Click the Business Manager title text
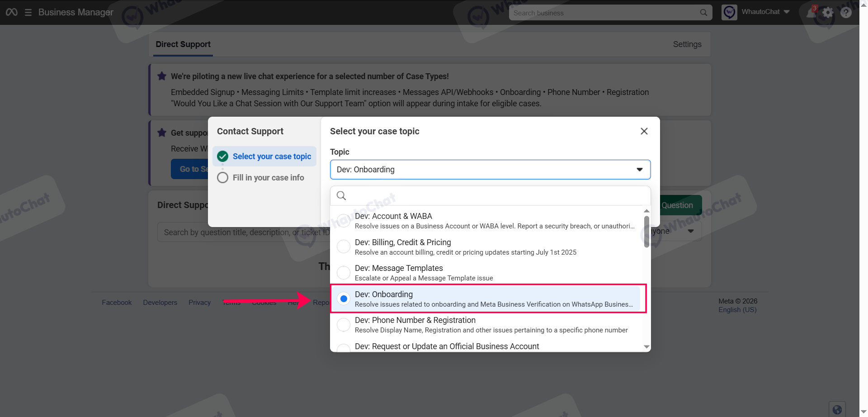868x417 pixels. [x=76, y=12]
